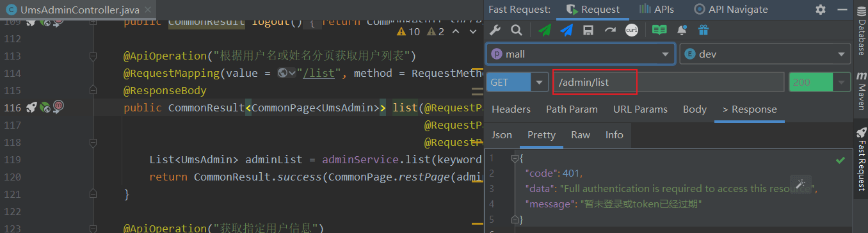Open the green documentation book icon

pos(659,30)
